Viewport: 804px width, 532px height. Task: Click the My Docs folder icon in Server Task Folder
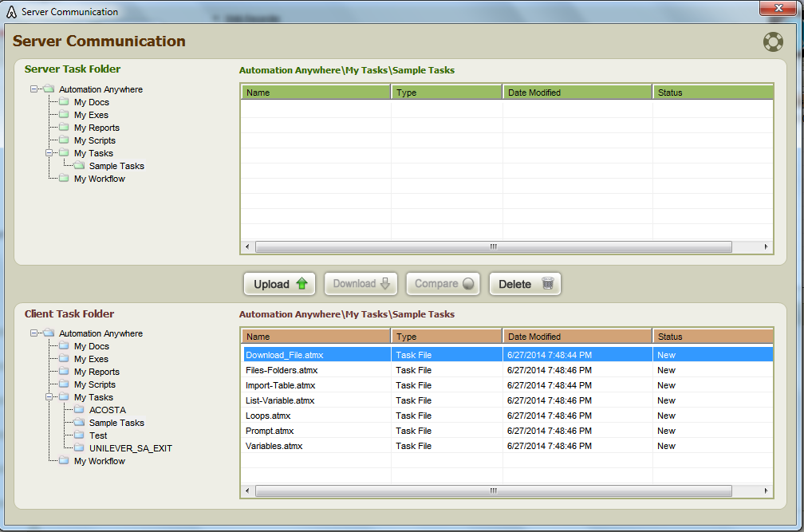[63, 101]
